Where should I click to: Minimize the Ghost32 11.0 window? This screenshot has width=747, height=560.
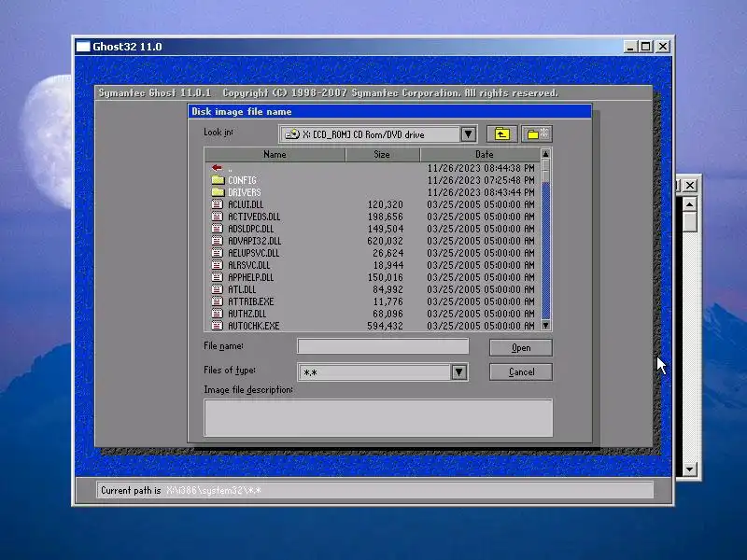[629, 46]
